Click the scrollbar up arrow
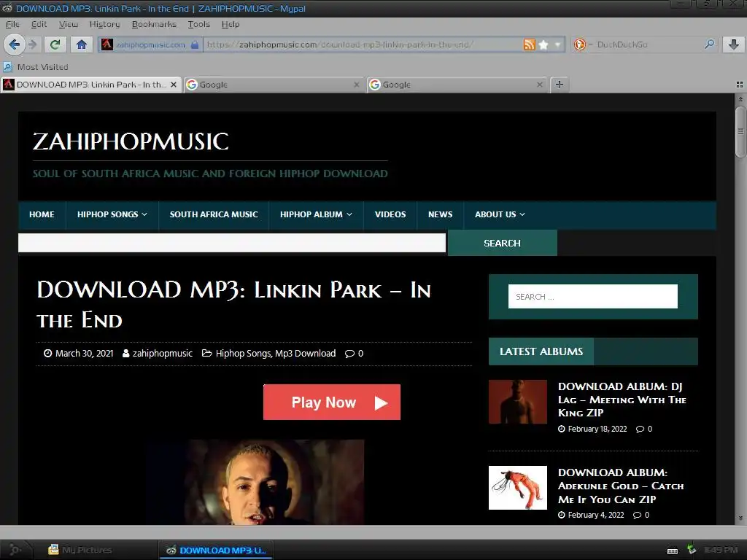Viewport: 747px width, 560px height. 740,99
